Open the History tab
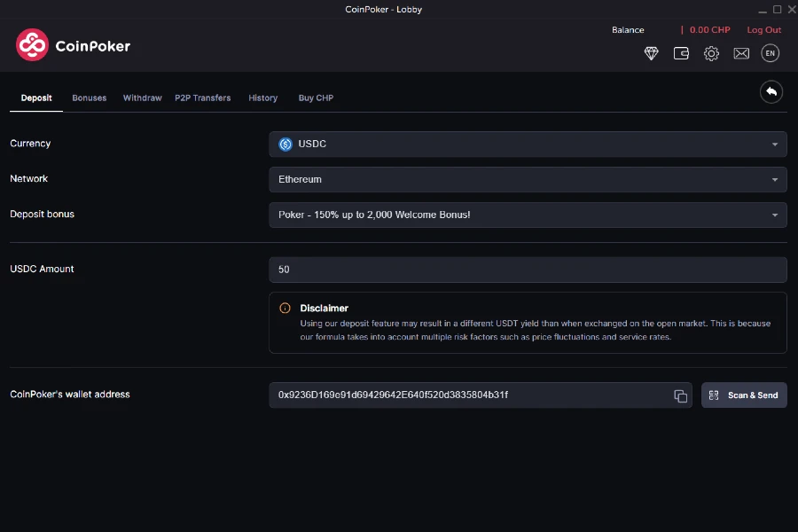The height and width of the screenshot is (532, 798). 262,98
